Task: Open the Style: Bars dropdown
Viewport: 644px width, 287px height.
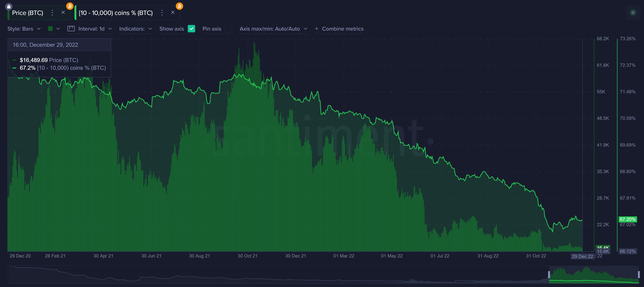Action: (x=24, y=29)
